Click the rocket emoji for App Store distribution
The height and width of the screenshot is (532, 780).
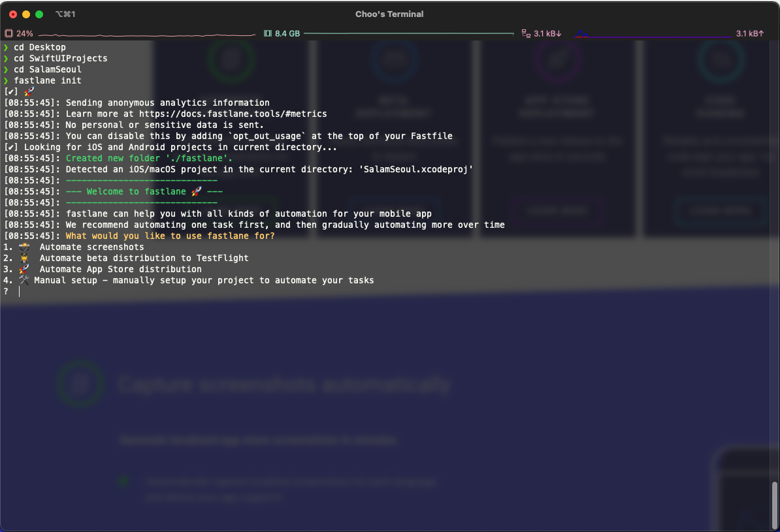[x=24, y=269]
